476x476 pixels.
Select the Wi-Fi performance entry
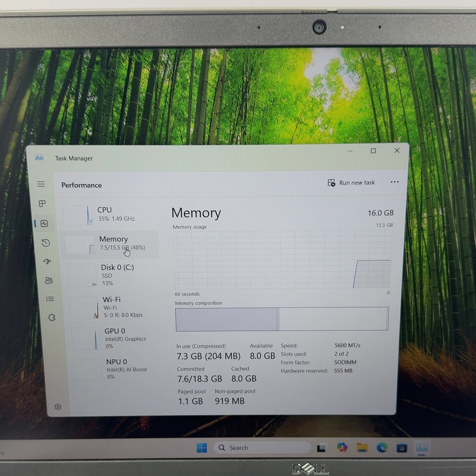115,307
